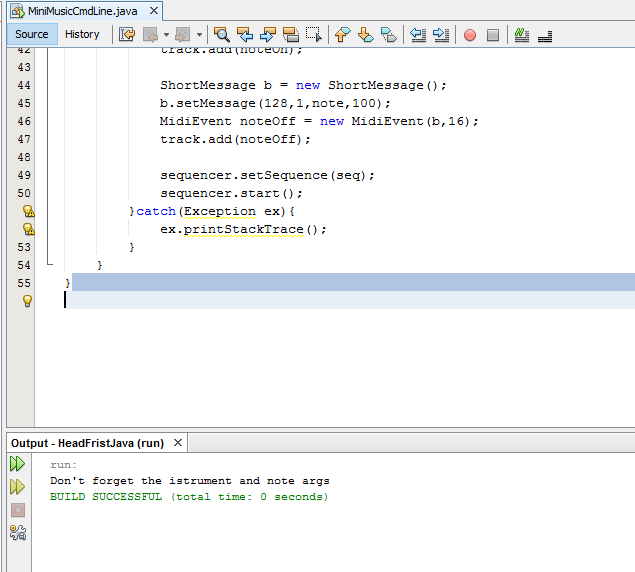Switch to the History view tab
This screenshot has height=572, width=635.
82,34
